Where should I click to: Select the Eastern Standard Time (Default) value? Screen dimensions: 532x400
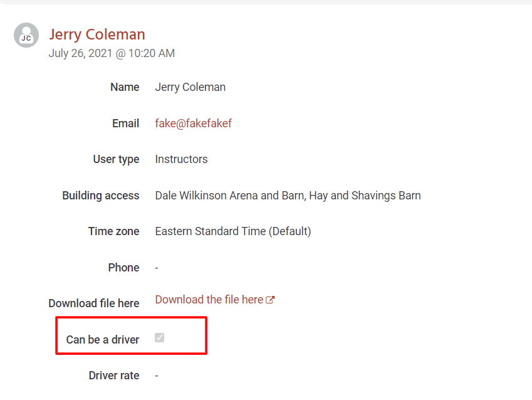click(x=233, y=231)
